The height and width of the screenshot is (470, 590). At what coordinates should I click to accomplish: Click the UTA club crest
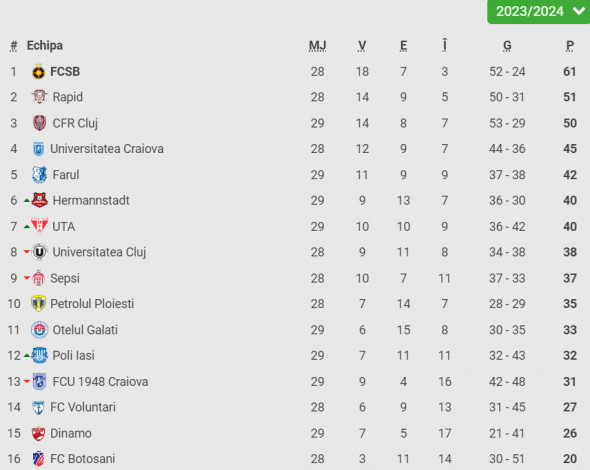[x=40, y=227]
